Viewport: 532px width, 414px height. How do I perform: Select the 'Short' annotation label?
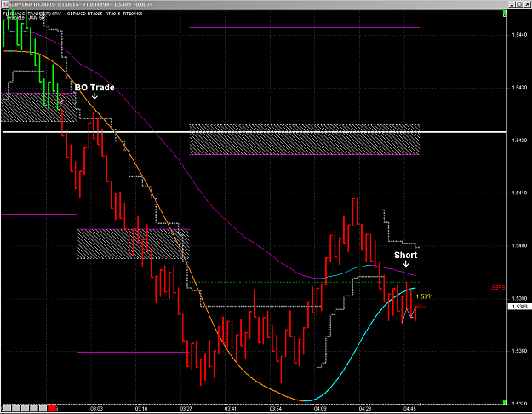click(405, 255)
